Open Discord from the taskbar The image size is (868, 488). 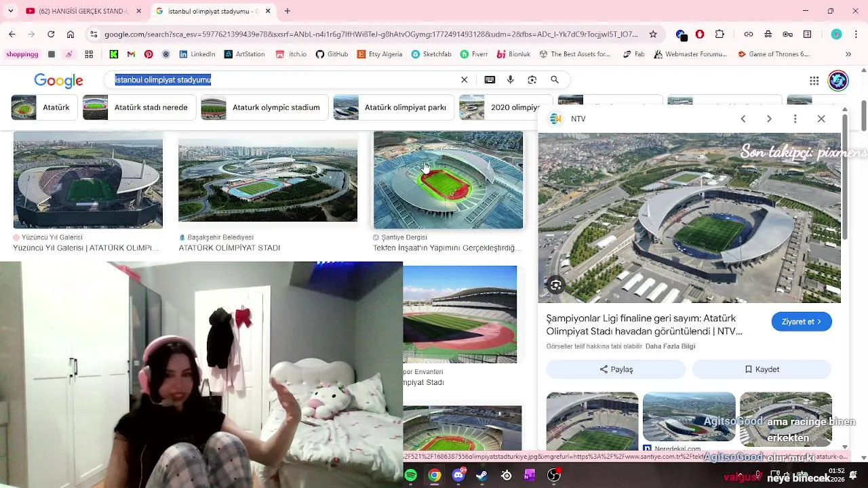[458, 476]
